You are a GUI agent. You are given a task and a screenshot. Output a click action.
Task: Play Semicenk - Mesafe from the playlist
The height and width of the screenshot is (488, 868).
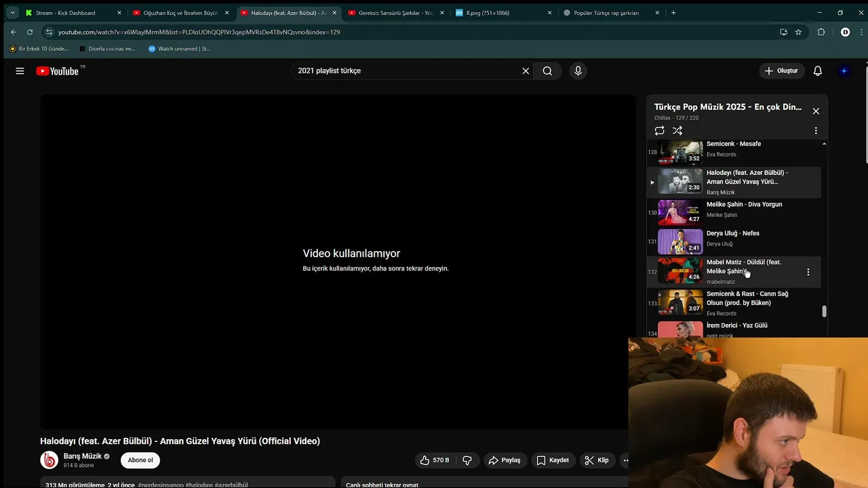tap(734, 151)
